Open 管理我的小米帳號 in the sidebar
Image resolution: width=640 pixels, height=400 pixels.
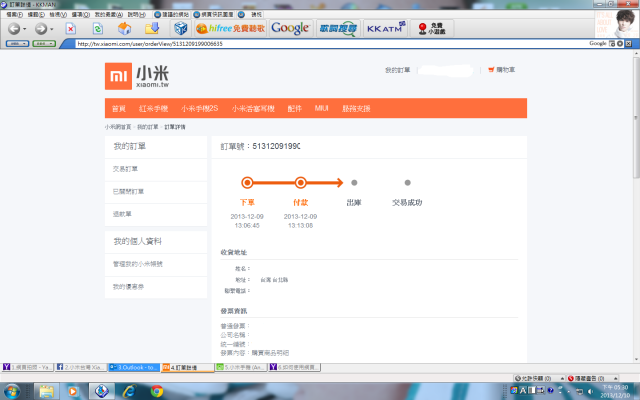click(x=138, y=264)
